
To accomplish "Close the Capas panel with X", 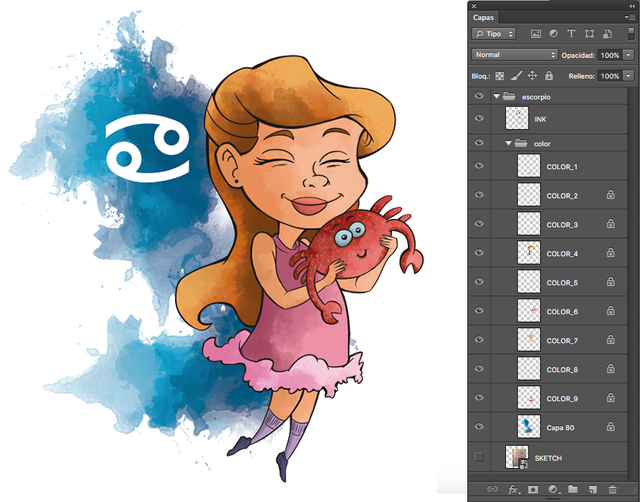I will coord(473,6).
